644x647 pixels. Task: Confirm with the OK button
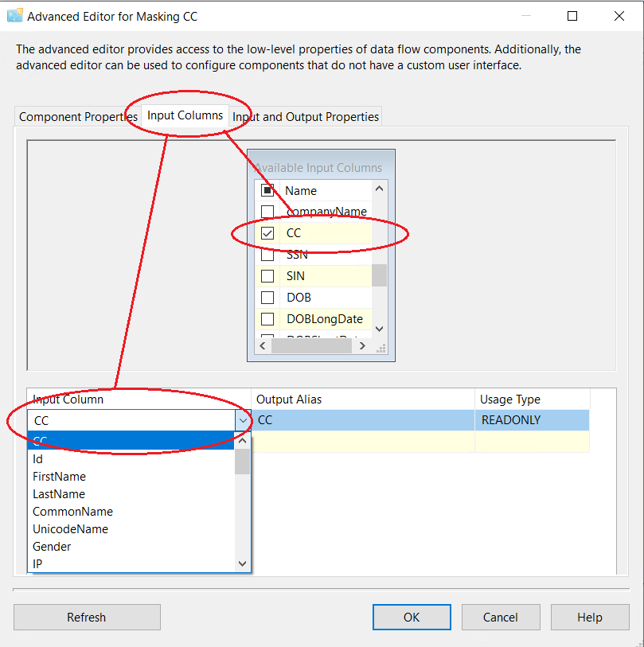412,617
